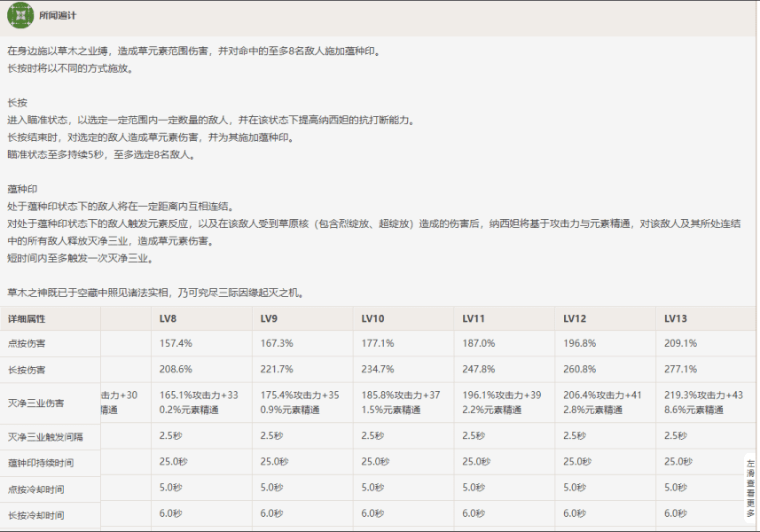Click the 196.1%攻击力 cell under LV11
The height and width of the screenshot is (532, 760).
[x=502, y=403]
